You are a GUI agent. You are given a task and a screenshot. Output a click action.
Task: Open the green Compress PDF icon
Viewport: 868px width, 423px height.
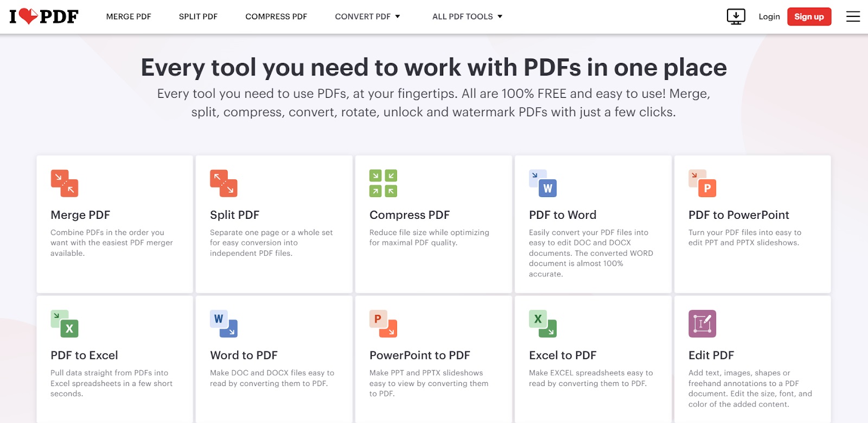pos(383,183)
